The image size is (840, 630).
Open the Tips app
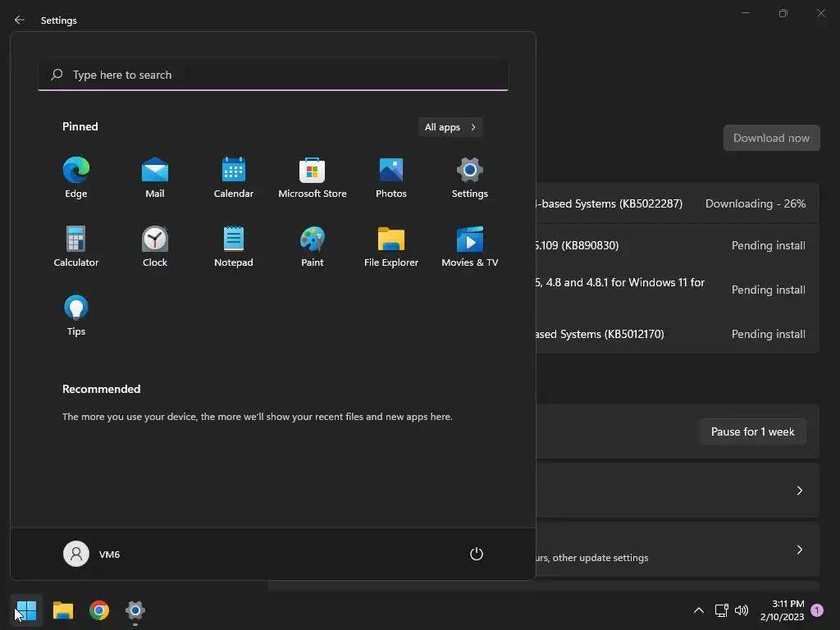[76, 316]
